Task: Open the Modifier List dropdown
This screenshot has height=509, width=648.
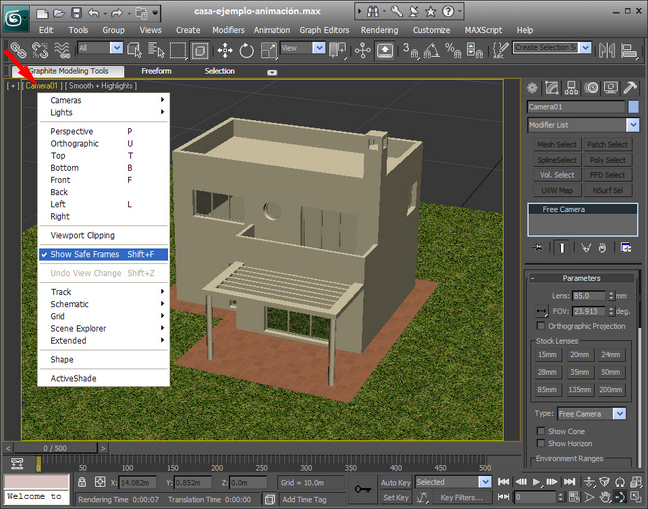Action: pos(633,125)
